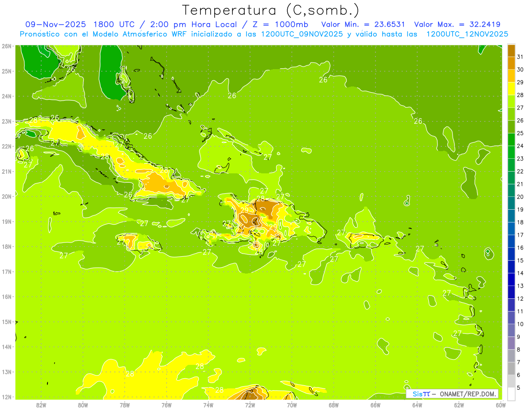Click 'Valor Max. = 32.2419' text
Image resolution: width=532 pixels, height=411 pixels.
tap(457, 24)
